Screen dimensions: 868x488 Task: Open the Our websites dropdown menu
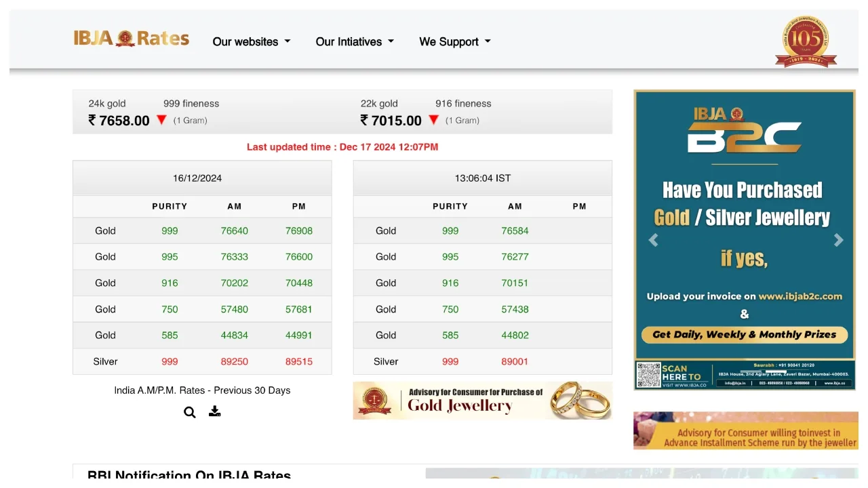click(252, 41)
